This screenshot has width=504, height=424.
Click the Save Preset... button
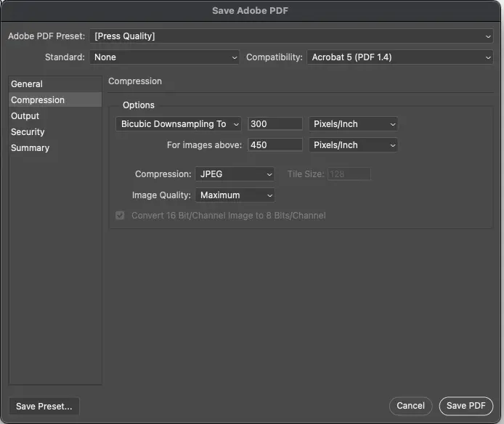44,407
